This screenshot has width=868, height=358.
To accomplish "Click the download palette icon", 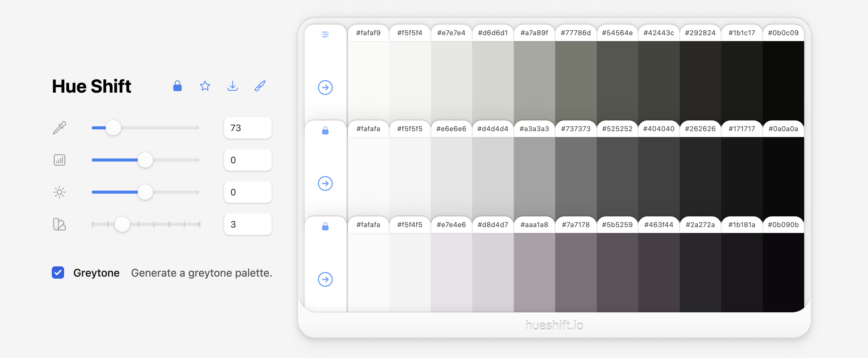I will (x=232, y=86).
